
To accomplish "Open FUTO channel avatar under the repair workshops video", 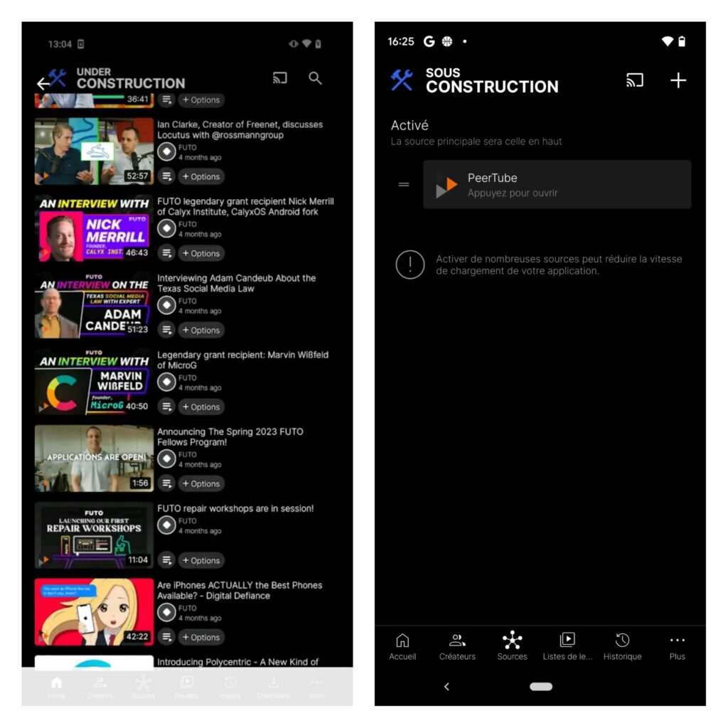I will pos(166,525).
